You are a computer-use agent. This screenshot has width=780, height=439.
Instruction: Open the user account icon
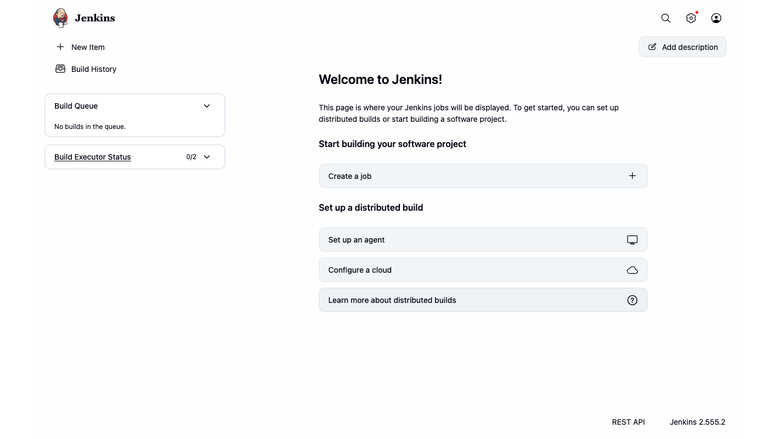(x=716, y=18)
